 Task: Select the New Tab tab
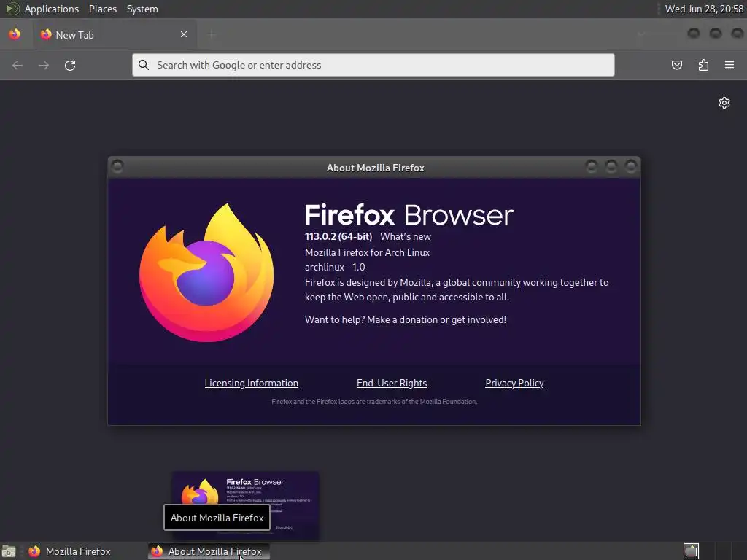pos(115,34)
